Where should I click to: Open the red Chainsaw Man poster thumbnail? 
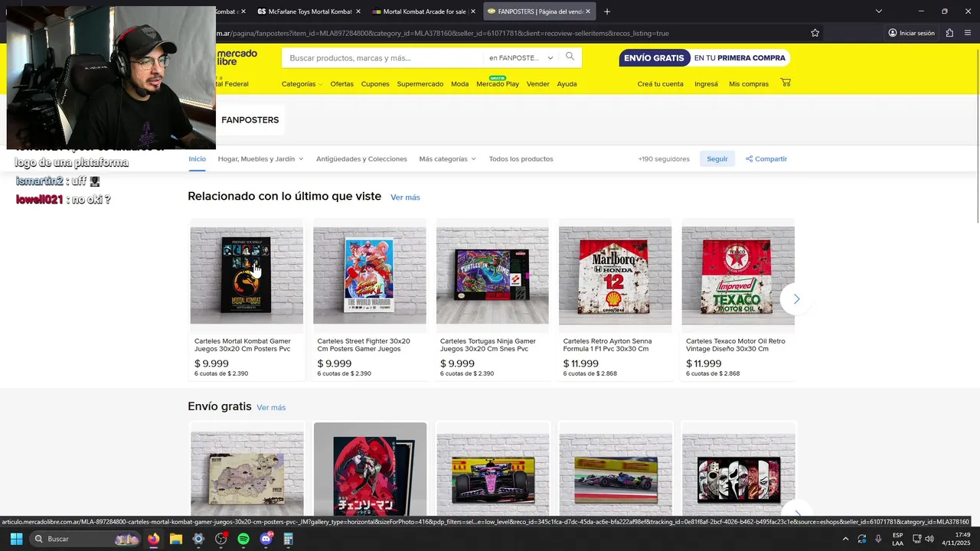370,469
